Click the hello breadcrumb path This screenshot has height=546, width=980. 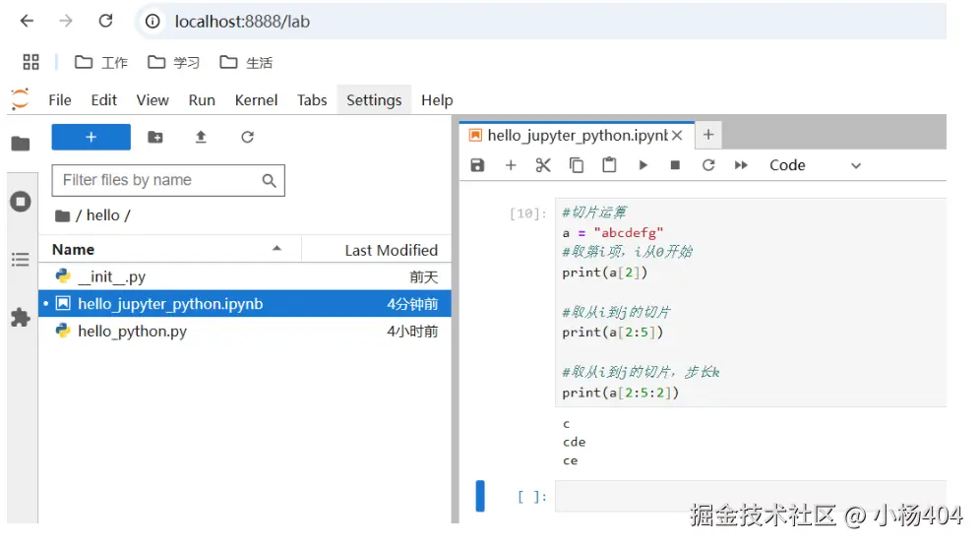coord(102,215)
